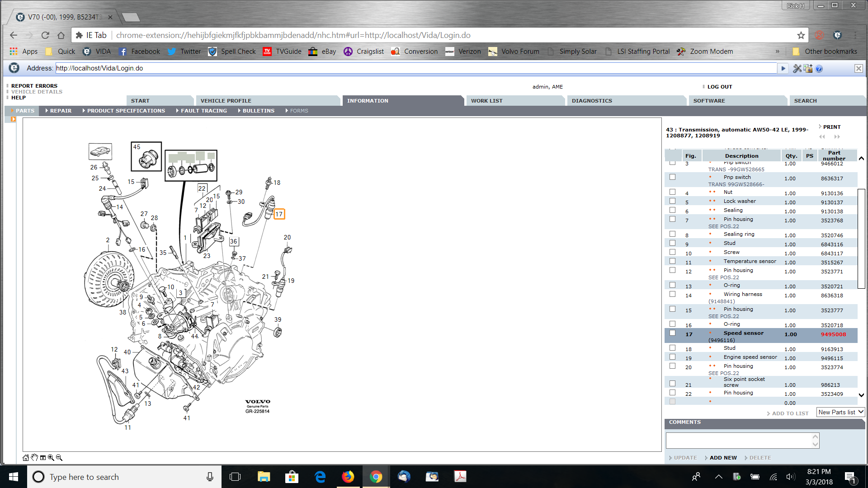Click the fit-to-window icon below diagram
This screenshot has height=488, width=868.
[x=42, y=458]
